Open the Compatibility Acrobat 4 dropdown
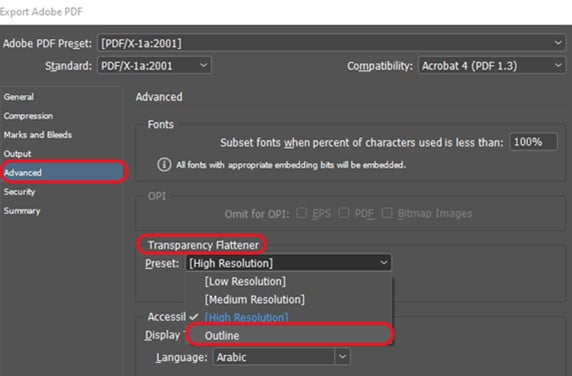The width and height of the screenshot is (572, 376). click(x=492, y=66)
